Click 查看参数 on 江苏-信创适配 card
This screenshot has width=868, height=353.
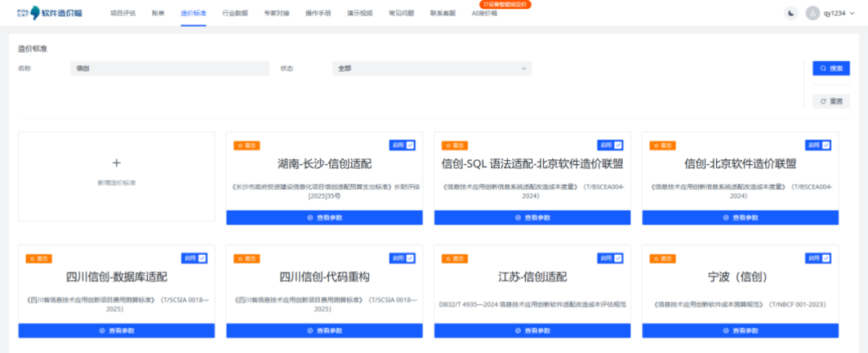[533, 330]
